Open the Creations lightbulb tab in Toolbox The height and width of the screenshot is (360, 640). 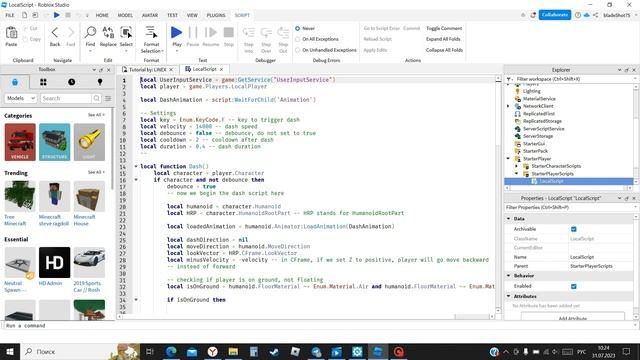click(100, 82)
